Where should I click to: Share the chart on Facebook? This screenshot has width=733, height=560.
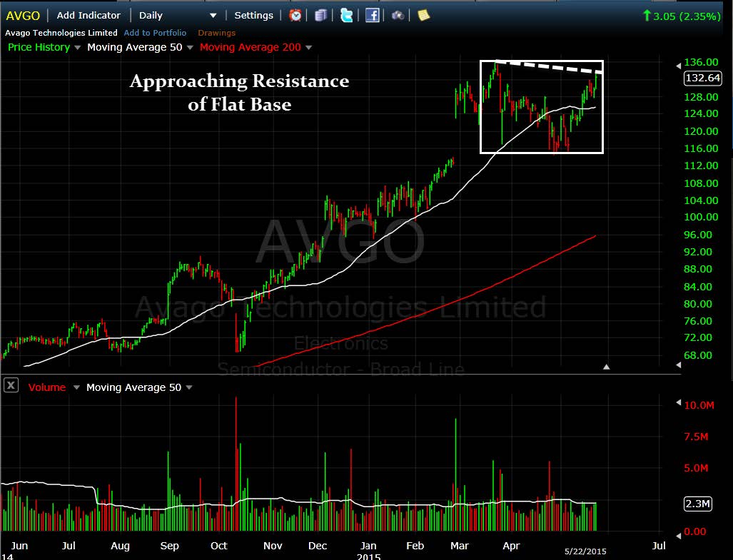372,16
